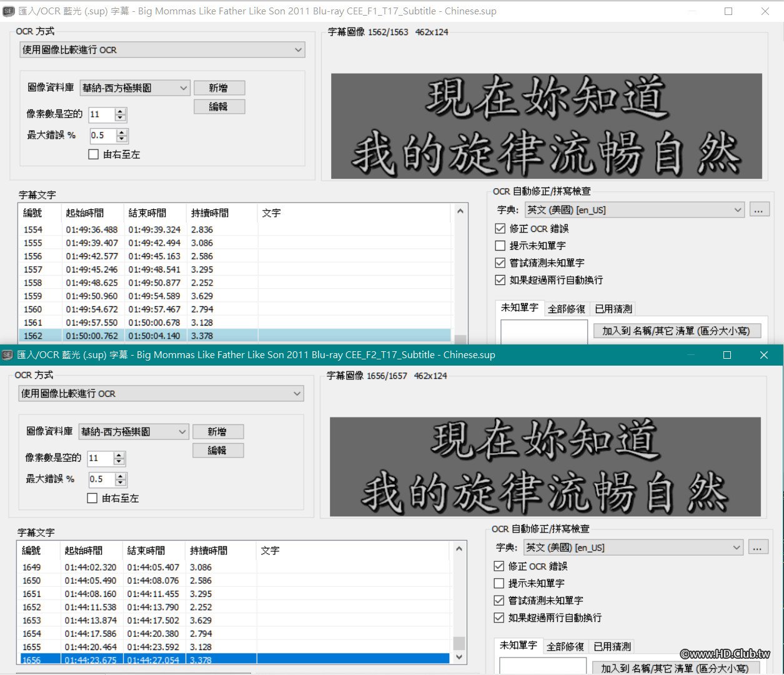Select subtitle row 1655 in lower list
The height and width of the screenshot is (675, 784).
[x=233, y=647]
